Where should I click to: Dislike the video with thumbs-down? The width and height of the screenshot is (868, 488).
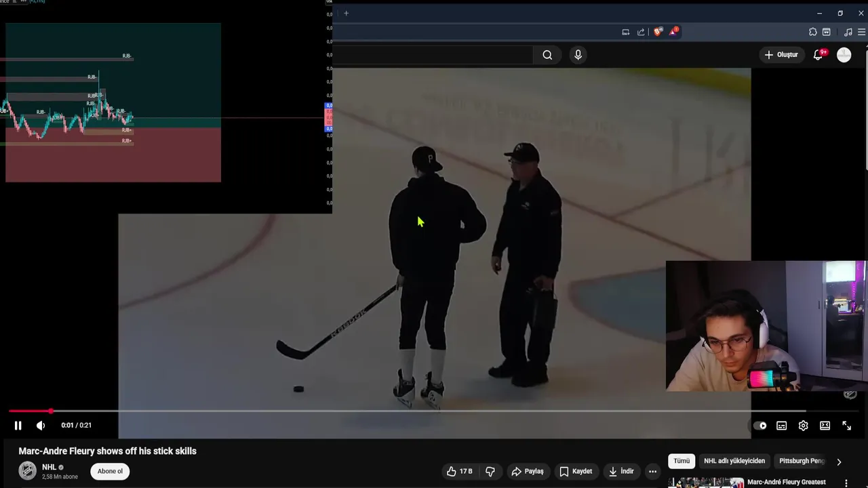(490, 471)
